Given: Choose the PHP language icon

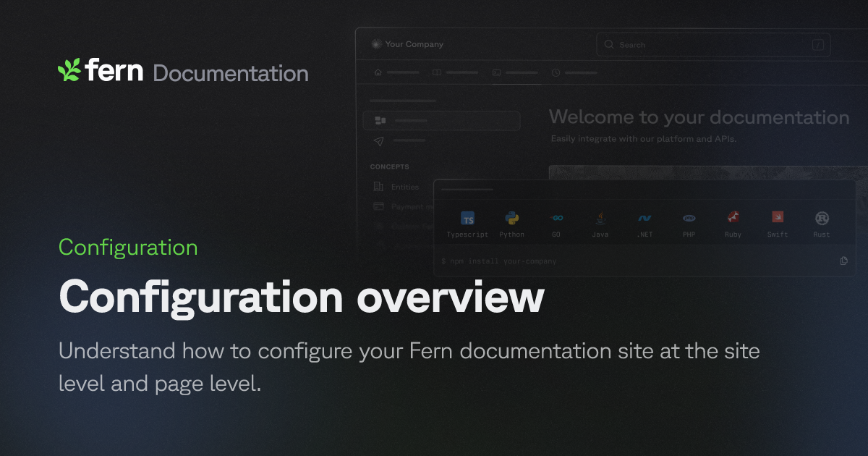Looking at the screenshot, I should coord(689,218).
